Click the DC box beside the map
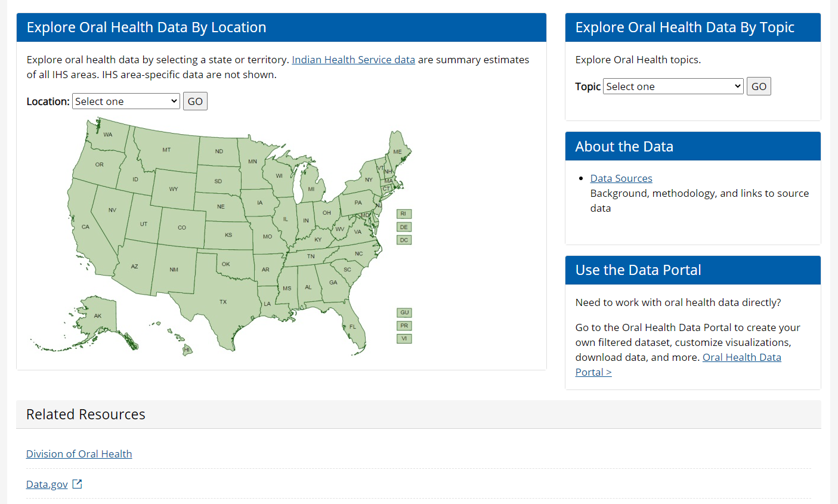Image resolution: width=838 pixels, height=504 pixels. click(404, 240)
